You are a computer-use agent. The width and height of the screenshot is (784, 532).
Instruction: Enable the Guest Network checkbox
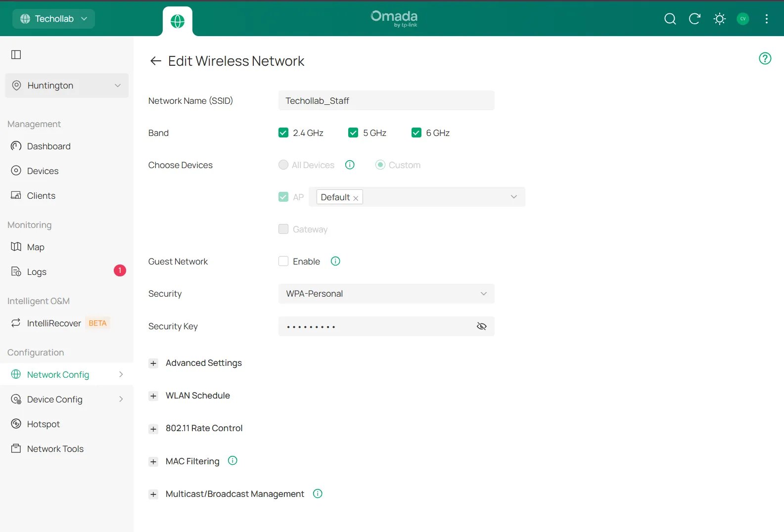coord(283,261)
